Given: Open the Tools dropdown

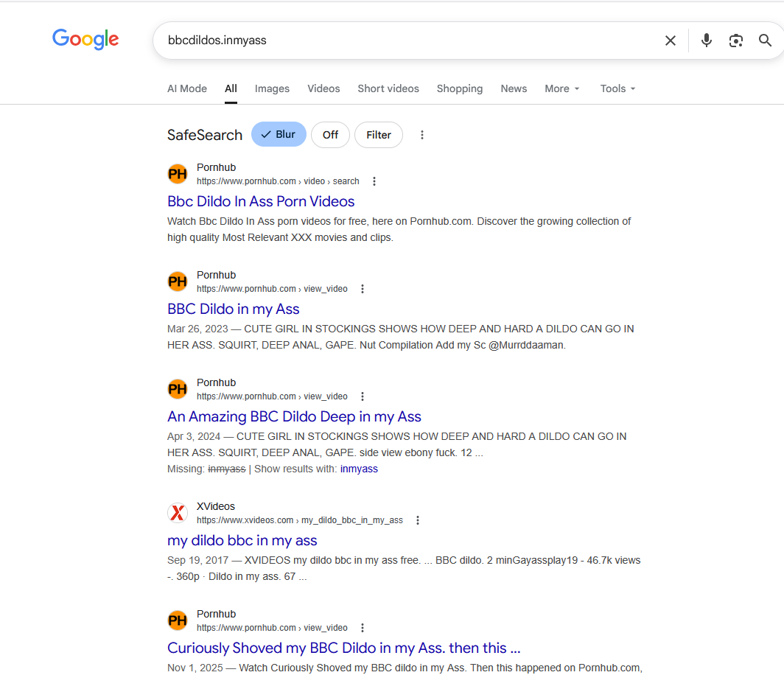Looking at the screenshot, I should (617, 88).
